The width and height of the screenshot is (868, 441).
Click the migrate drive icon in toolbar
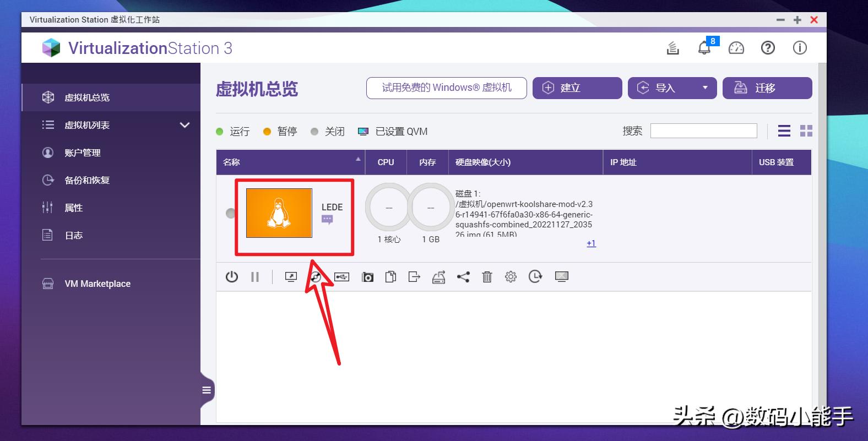click(438, 276)
